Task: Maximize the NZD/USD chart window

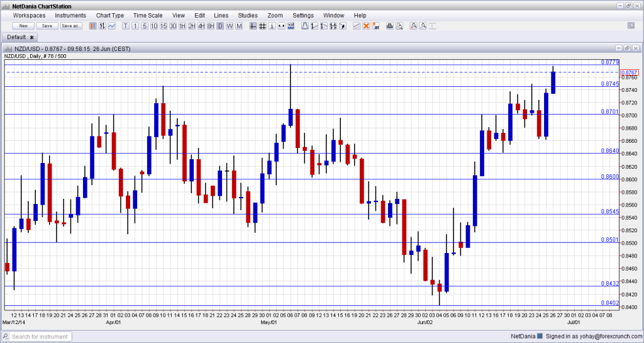Action: (x=627, y=48)
